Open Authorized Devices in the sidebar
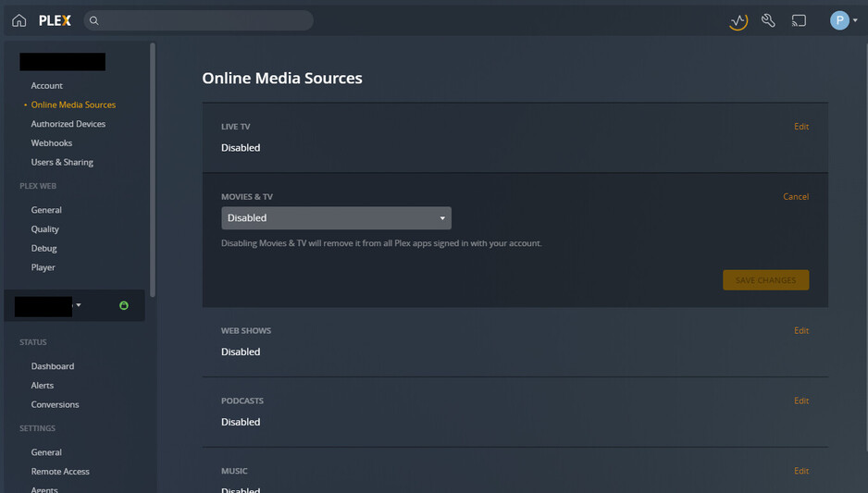 click(x=68, y=124)
